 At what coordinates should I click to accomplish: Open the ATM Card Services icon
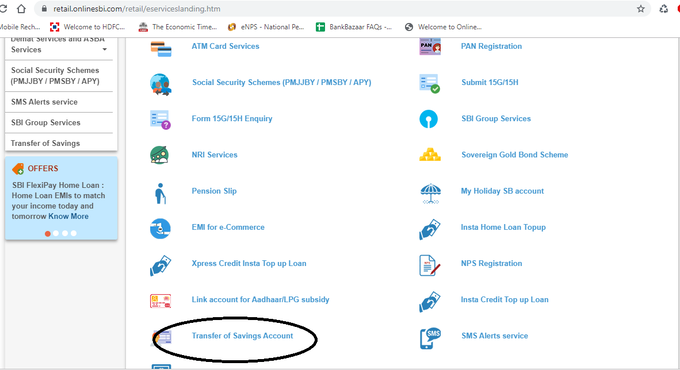point(161,49)
